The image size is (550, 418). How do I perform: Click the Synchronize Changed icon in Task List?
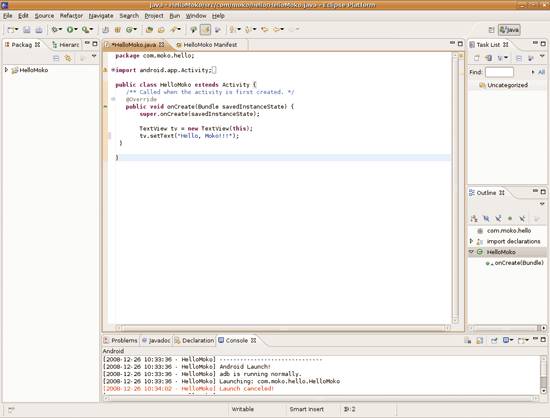click(488, 58)
